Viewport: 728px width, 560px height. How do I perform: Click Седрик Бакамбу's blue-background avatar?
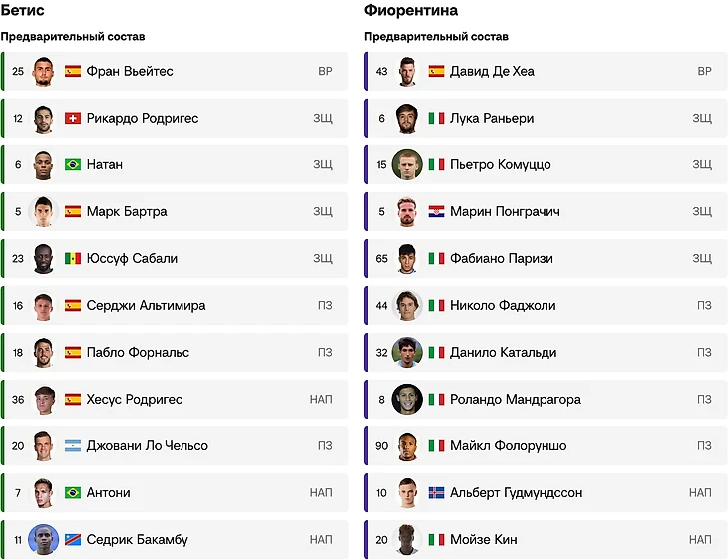click(43, 540)
